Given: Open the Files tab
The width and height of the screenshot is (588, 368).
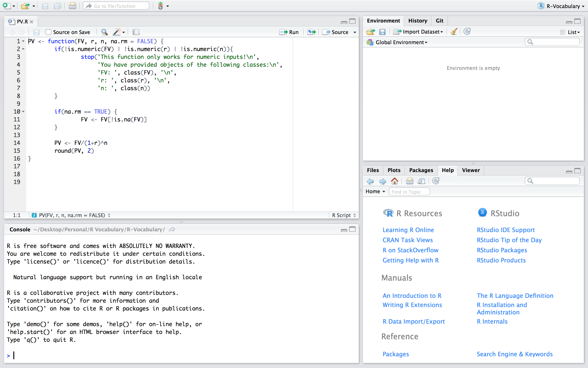Looking at the screenshot, I should tap(373, 170).
